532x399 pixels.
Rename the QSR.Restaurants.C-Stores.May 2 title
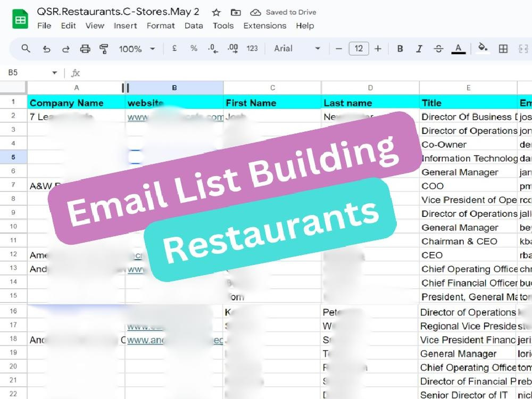(118, 12)
